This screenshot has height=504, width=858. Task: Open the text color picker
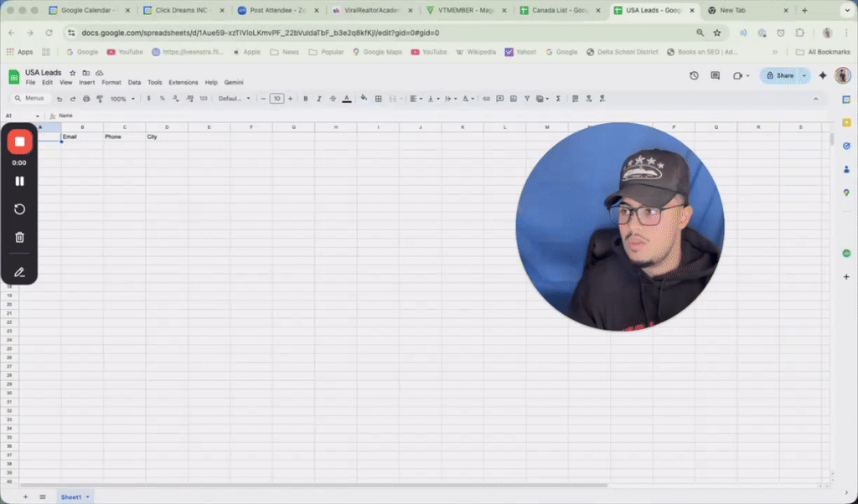click(x=347, y=98)
